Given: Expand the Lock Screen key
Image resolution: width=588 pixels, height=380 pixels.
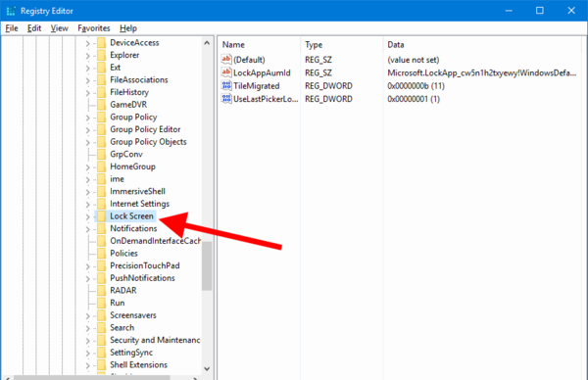Looking at the screenshot, I should 87,216.
